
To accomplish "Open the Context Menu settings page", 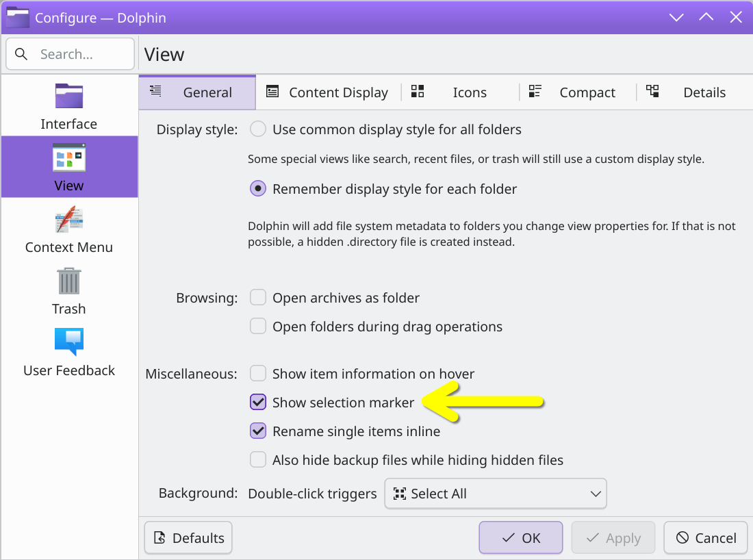I will click(69, 229).
